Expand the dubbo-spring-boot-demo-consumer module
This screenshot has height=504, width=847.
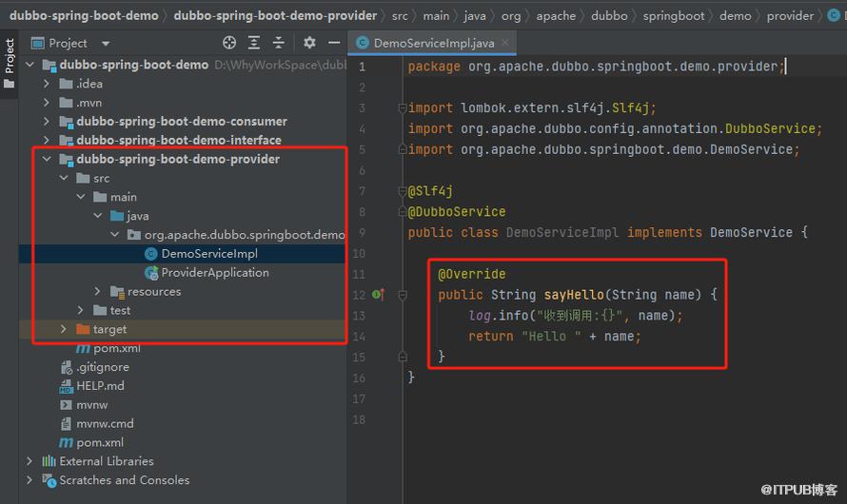(x=47, y=122)
